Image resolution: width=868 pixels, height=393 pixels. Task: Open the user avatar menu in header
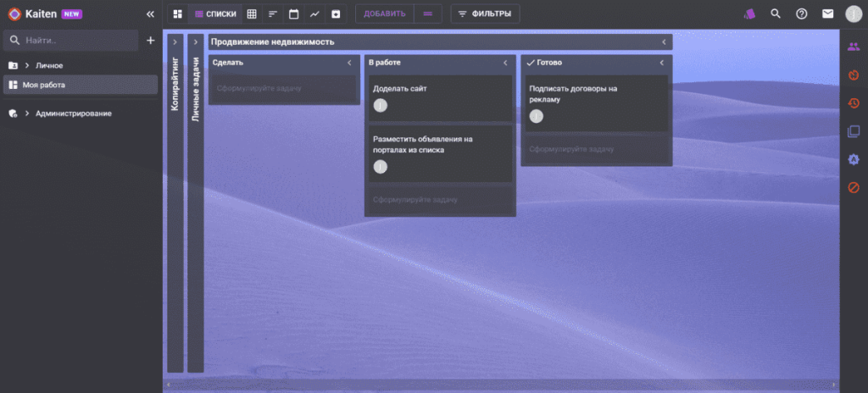pos(854,14)
